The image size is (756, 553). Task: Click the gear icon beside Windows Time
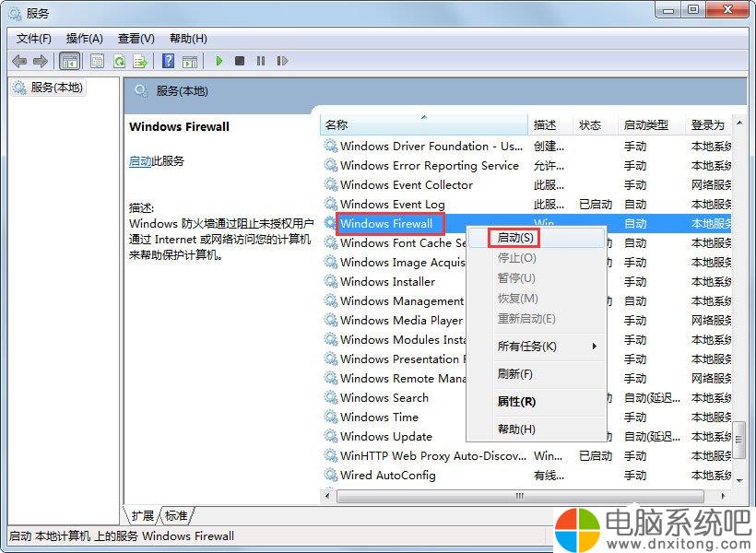coord(331,417)
